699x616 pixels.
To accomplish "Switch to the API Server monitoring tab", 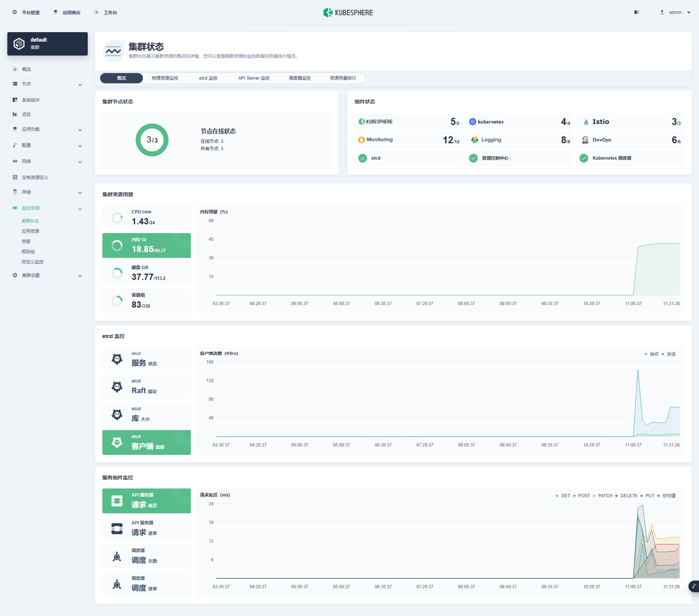I will click(254, 78).
